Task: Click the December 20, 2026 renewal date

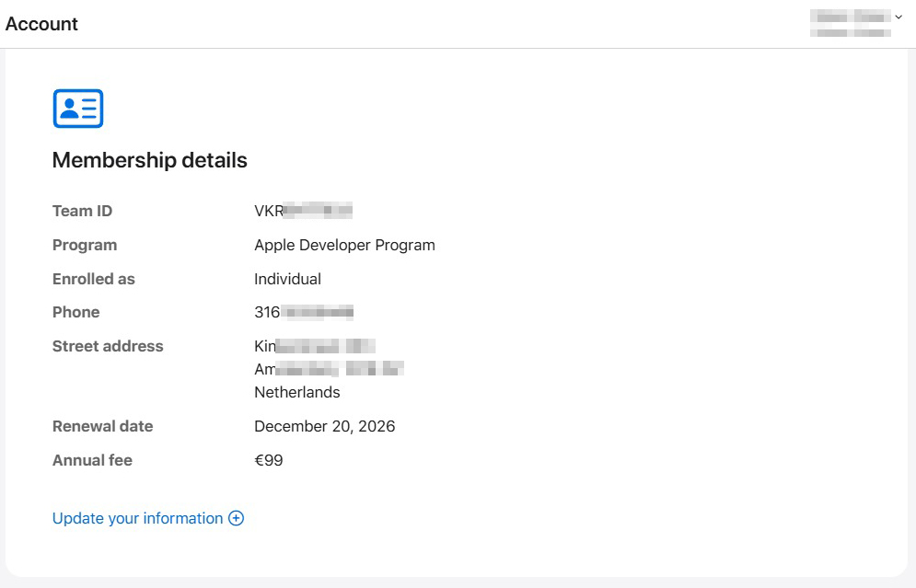Action: tap(324, 426)
